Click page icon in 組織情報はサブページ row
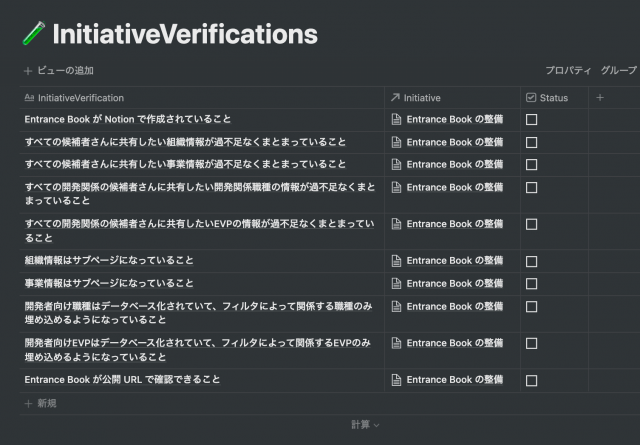This screenshot has height=445, width=640. (396, 260)
